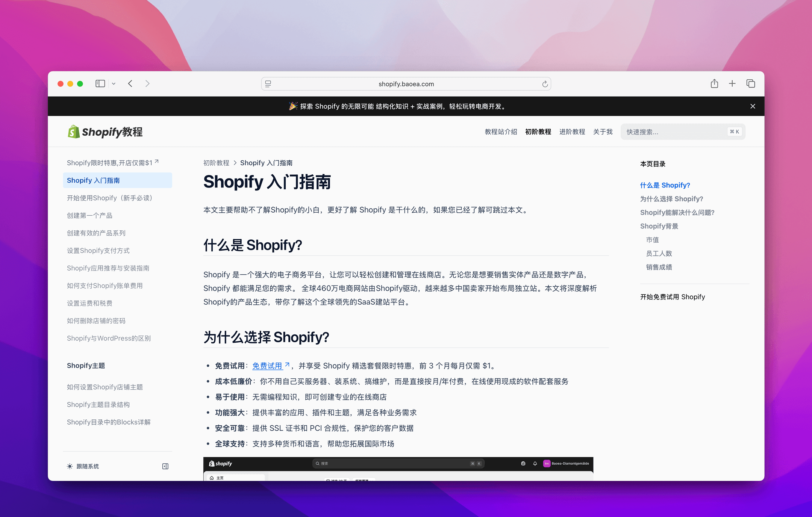Toggle the 跟随系统 theme switcher
This screenshot has height=517, width=812.
point(83,466)
